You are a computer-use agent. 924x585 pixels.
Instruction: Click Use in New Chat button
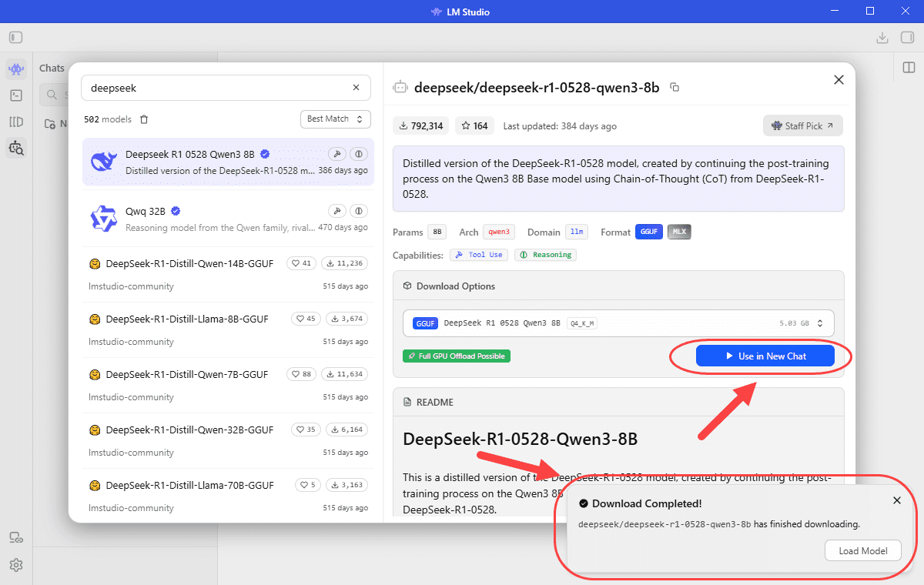[x=765, y=356]
